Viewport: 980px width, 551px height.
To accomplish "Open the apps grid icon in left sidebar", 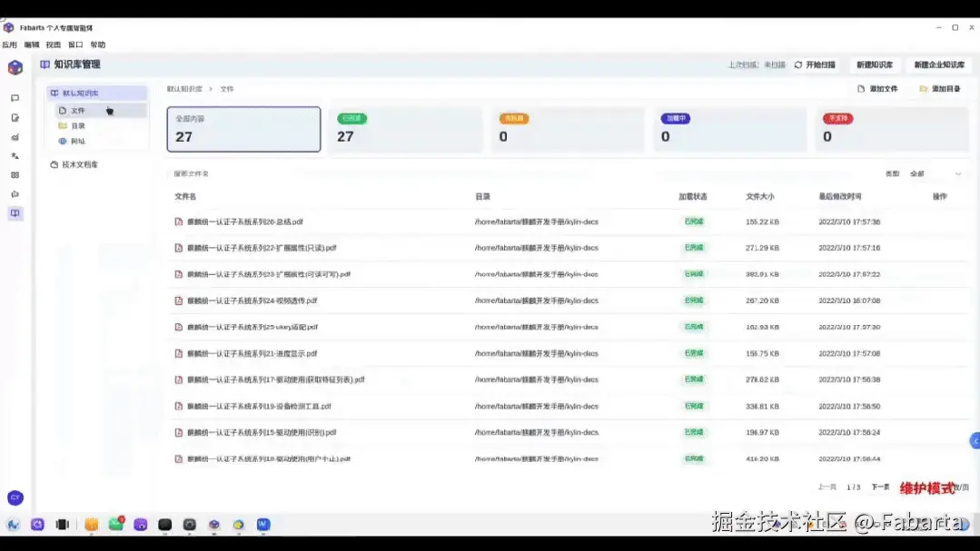I will pyautogui.click(x=15, y=175).
